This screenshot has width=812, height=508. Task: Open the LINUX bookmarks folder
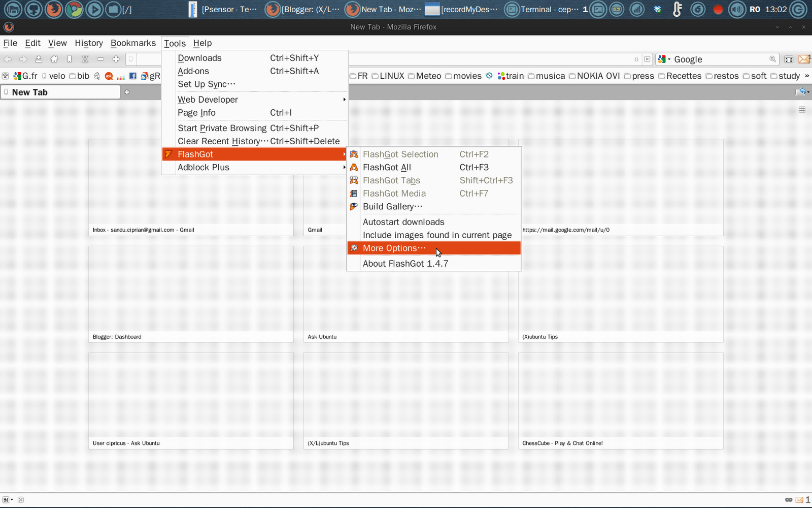click(388, 76)
